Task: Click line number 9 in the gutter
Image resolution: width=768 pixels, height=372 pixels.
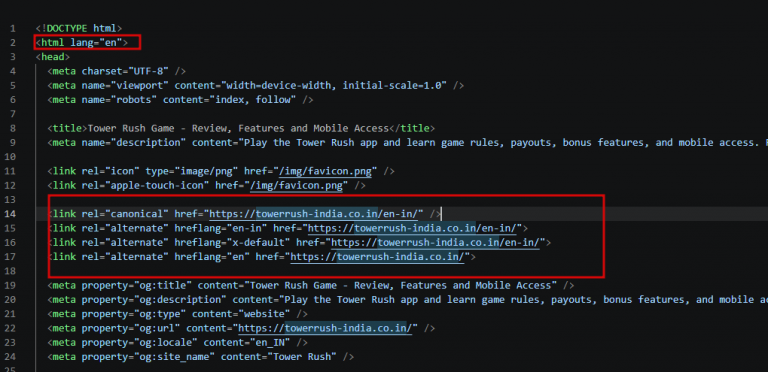Action: coord(13,142)
